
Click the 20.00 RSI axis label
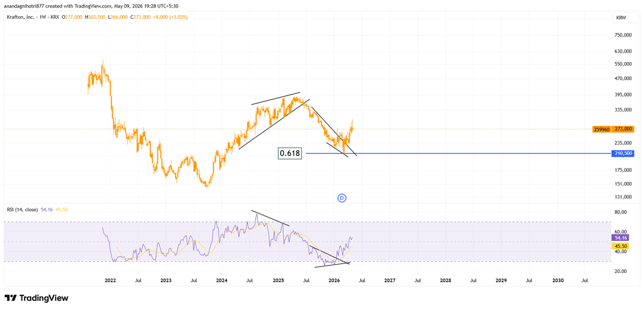[621, 271]
